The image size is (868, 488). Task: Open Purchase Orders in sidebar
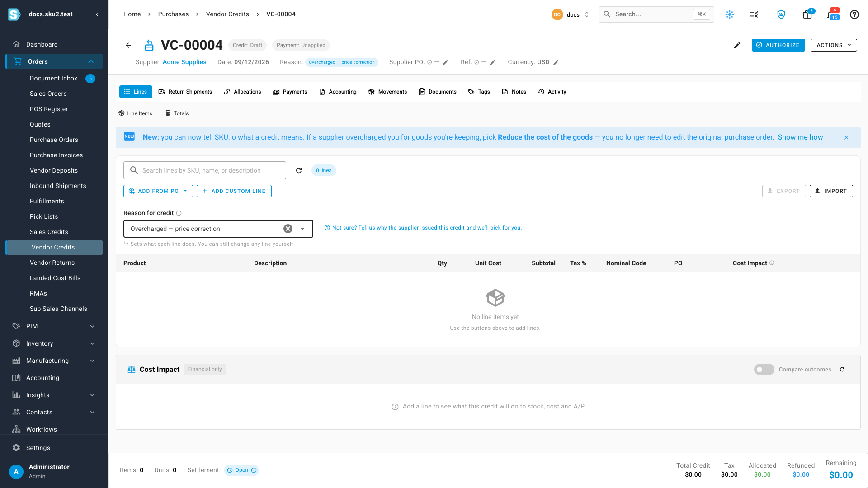[x=54, y=140]
